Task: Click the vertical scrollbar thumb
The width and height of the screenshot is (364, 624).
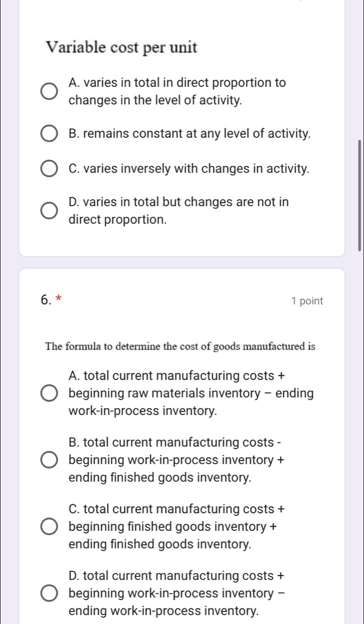Action: (x=359, y=194)
